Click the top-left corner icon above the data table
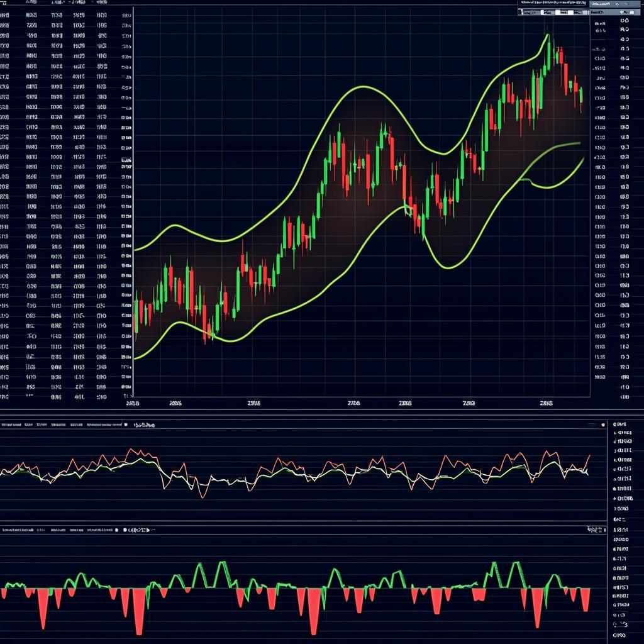This screenshot has width=644, height=644. click(x=4, y=3)
